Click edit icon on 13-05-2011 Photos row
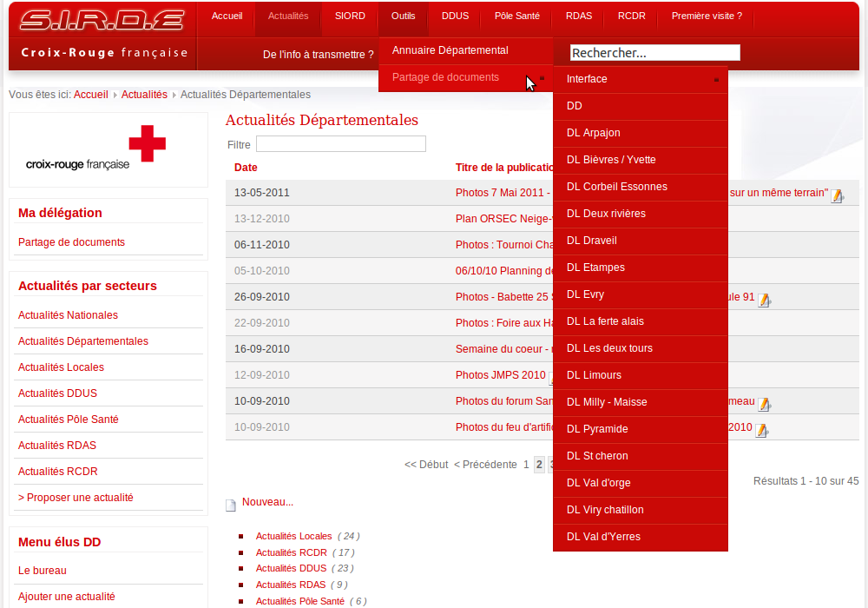Image resolution: width=868 pixels, height=608 pixels. pyautogui.click(x=837, y=195)
